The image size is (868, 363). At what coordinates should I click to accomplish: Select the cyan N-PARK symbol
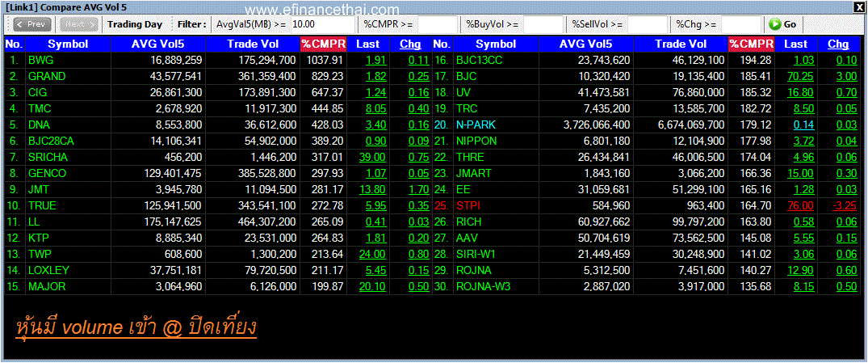[x=476, y=125]
